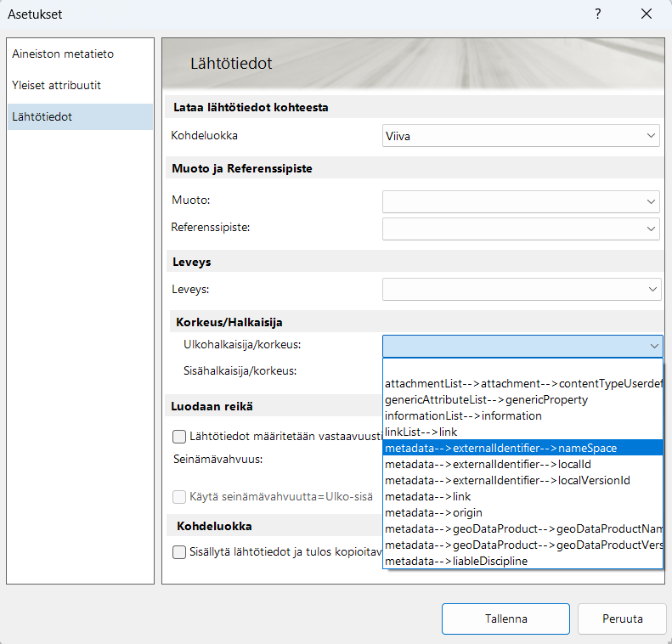The height and width of the screenshot is (644, 672).
Task: Collapse the Ulkohalkaisija/korkeus dropdown arrow
Action: 653,346
